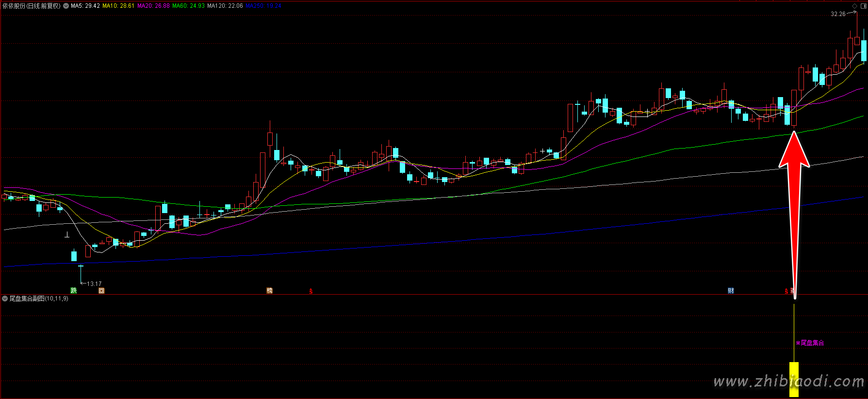868x399 pixels.
Task: Select the yellow MA10 indicator label
Action: tap(118, 6)
